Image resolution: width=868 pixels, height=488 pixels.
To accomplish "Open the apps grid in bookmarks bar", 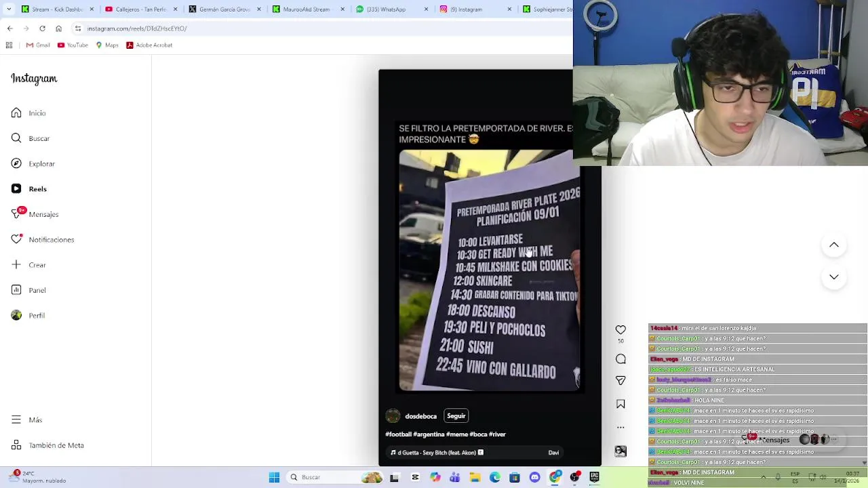I will (9, 45).
